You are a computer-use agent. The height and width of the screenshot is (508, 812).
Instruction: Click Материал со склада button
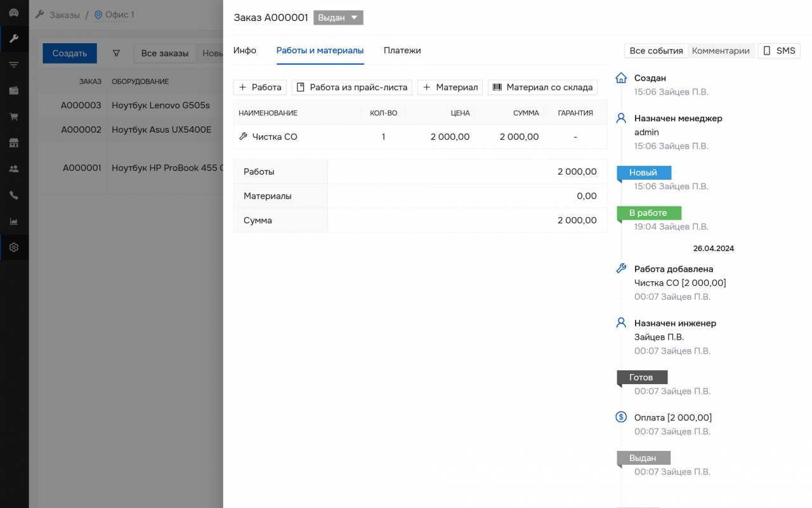(x=543, y=87)
